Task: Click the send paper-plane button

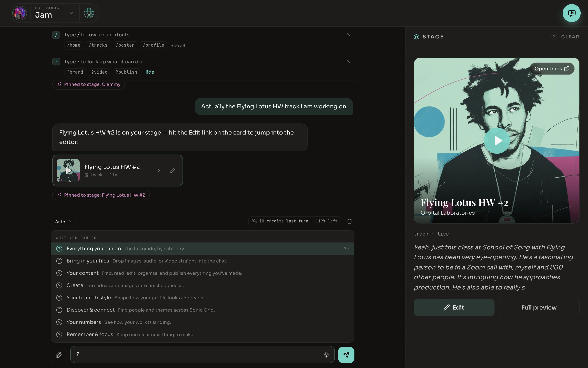Action: click(346, 355)
